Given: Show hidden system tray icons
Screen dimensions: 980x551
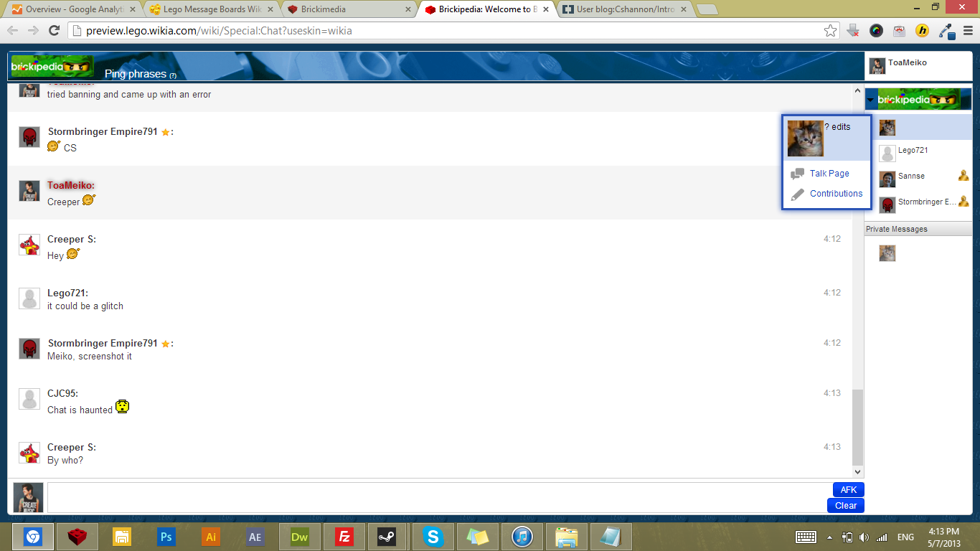Looking at the screenshot, I should point(830,537).
